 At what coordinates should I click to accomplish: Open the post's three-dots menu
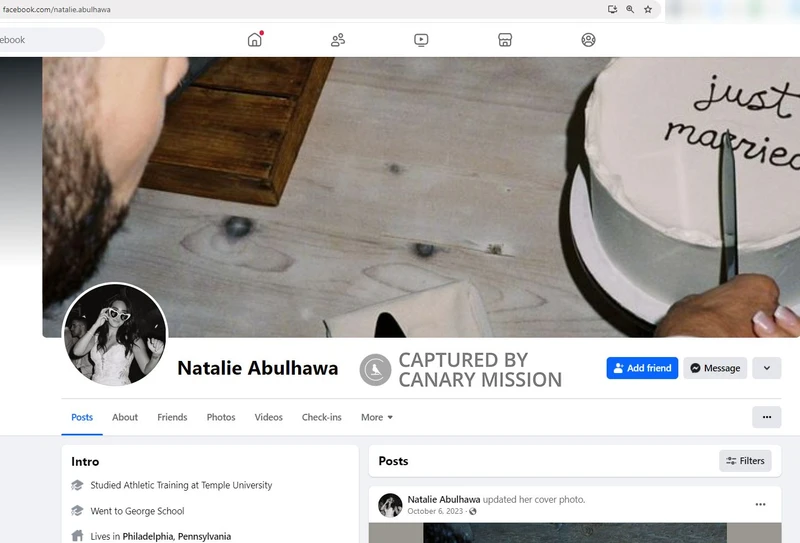pyautogui.click(x=760, y=504)
